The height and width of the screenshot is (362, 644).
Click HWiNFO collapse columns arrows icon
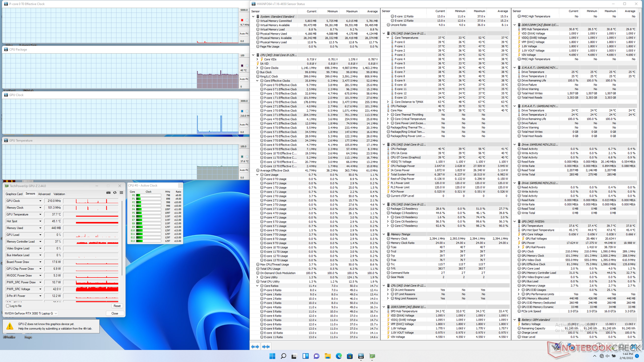pyautogui.click(x=266, y=347)
